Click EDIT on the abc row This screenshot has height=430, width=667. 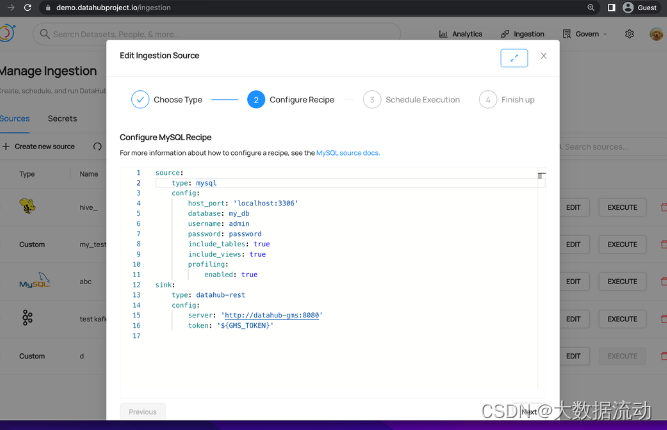tap(573, 282)
